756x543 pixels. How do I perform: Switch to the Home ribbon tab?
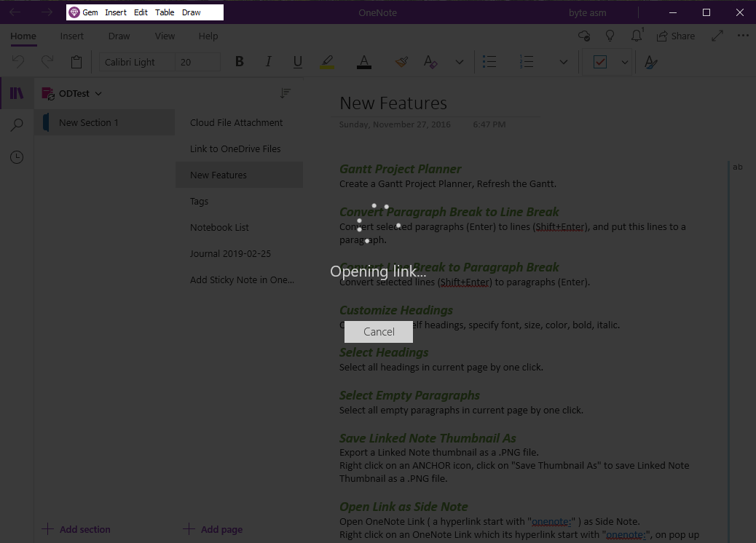[x=23, y=36]
